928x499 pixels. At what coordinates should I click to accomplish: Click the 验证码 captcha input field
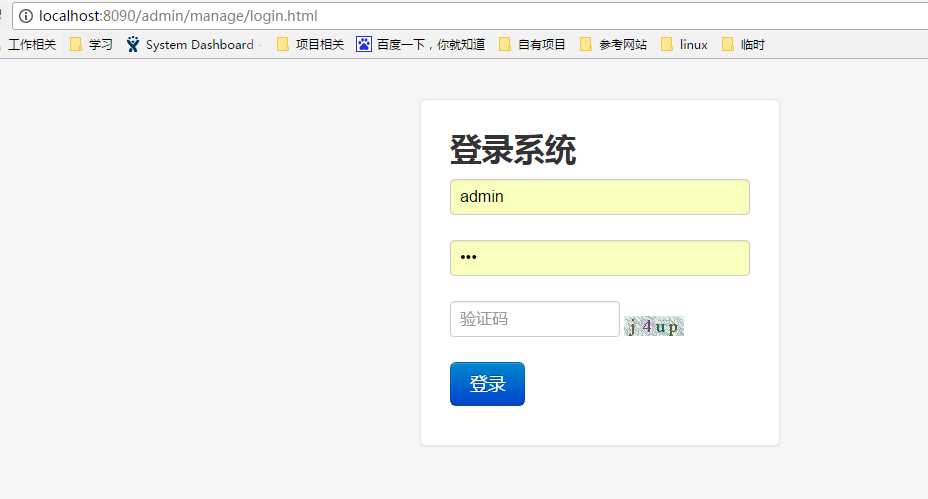tap(534, 319)
